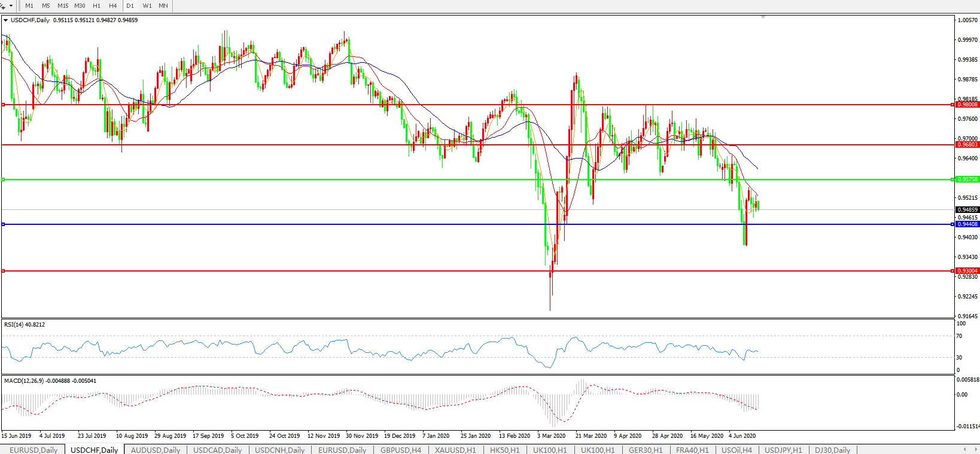Click the grey chart shift triangle marker
Viewport: 980px width, 454px height.
pyautogui.click(x=763, y=17)
